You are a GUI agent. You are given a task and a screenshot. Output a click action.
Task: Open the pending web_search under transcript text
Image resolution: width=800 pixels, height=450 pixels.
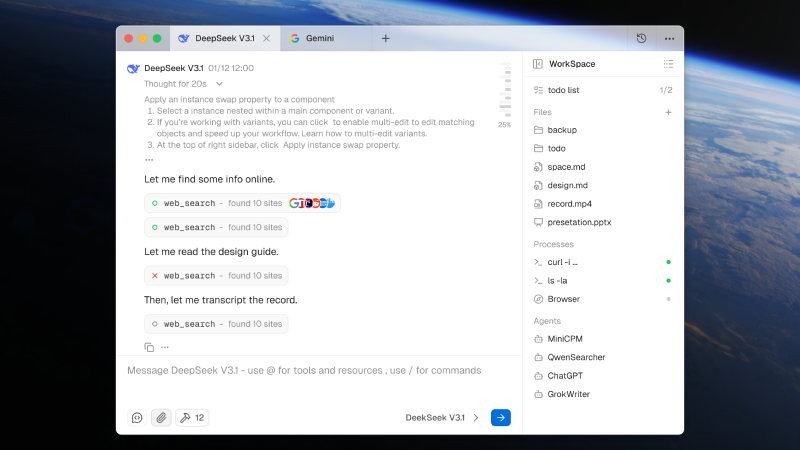click(x=216, y=324)
